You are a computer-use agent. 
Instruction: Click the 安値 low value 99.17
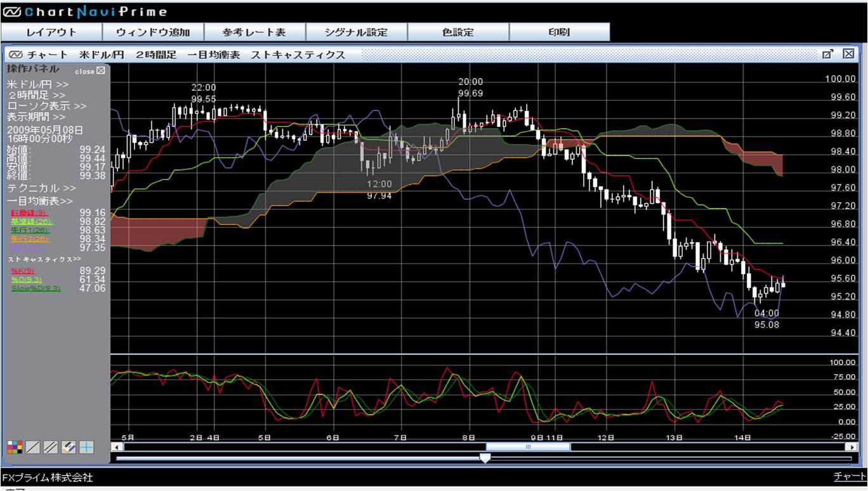point(93,167)
